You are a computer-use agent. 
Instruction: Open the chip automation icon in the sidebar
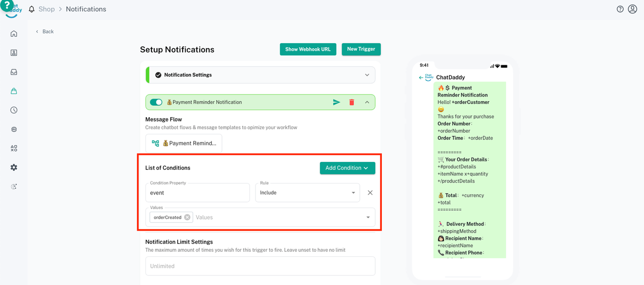14,129
